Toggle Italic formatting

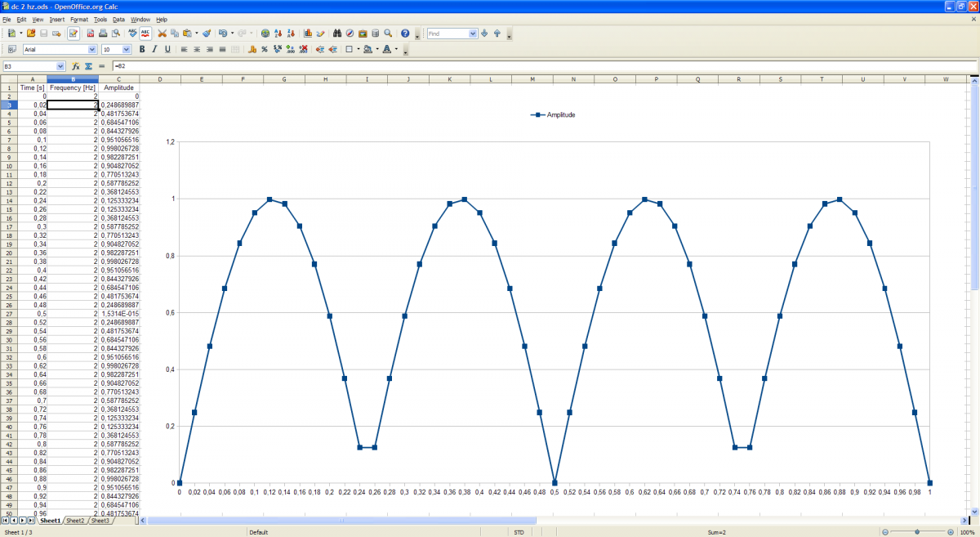point(154,49)
